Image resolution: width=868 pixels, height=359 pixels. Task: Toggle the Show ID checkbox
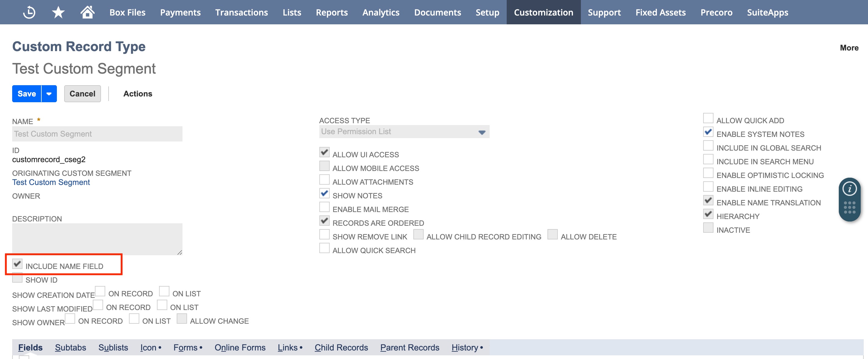click(17, 278)
